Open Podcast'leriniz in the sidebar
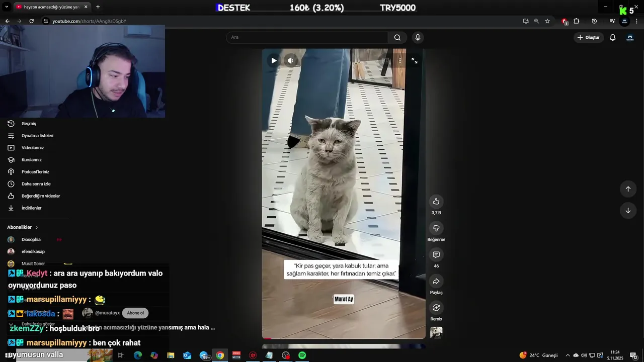 tap(34, 172)
